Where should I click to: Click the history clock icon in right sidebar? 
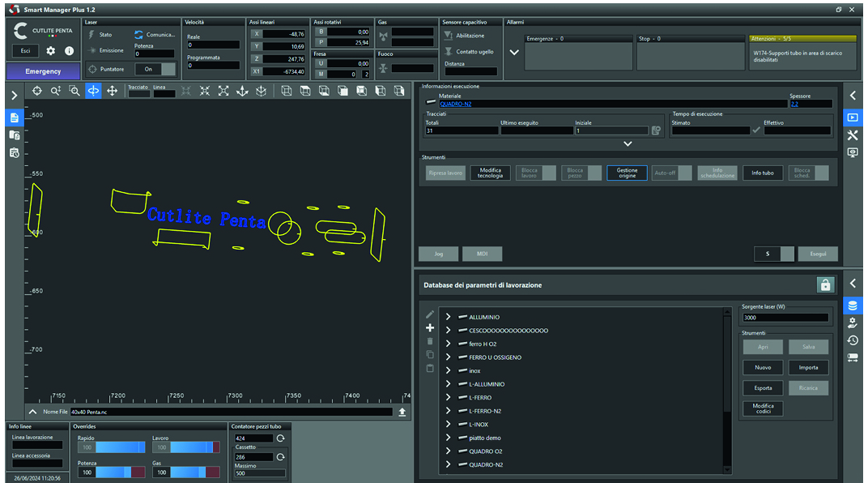(x=853, y=340)
